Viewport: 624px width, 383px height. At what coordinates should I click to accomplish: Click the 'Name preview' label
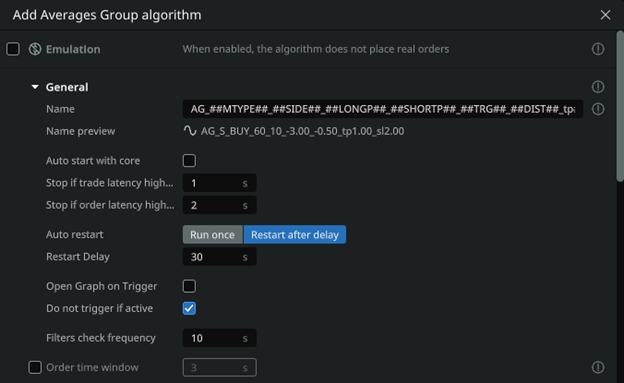pos(80,131)
